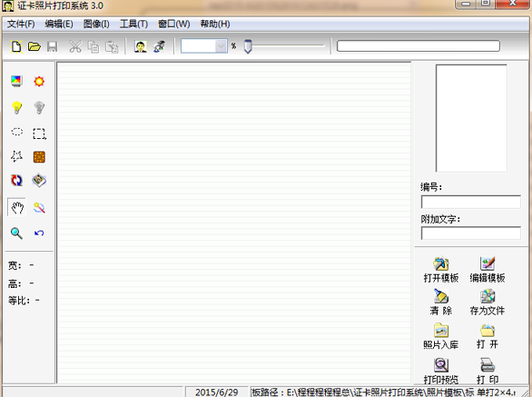The height and width of the screenshot is (397, 532).
Task: Click the template path text in status bar
Action: 383,392
